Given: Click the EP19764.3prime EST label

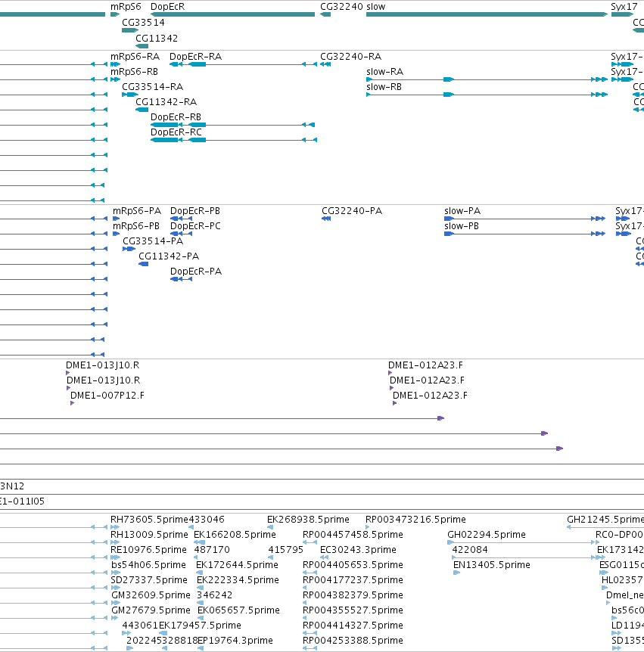Looking at the screenshot, I should click(x=235, y=641).
